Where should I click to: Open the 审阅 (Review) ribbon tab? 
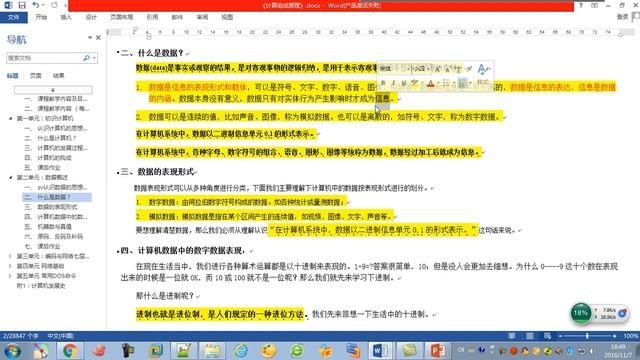202,17
